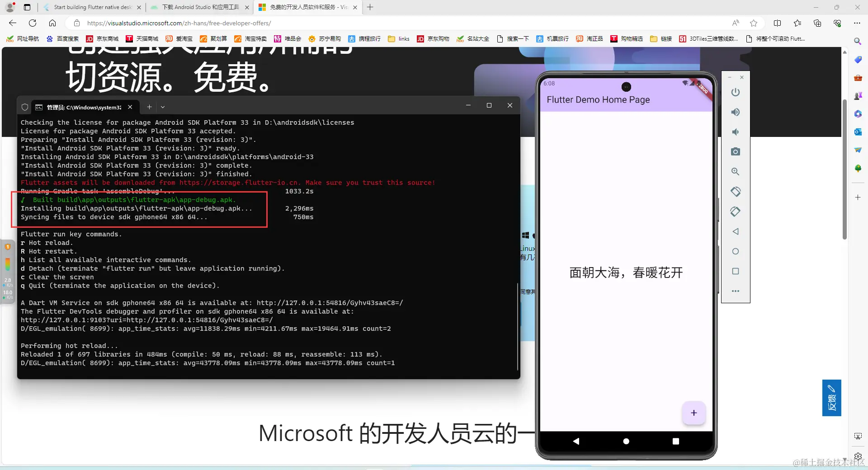Image resolution: width=868 pixels, height=470 pixels.
Task: Switch to the Start building Flutter native desktop tab
Action: click(x=91, y=7)
